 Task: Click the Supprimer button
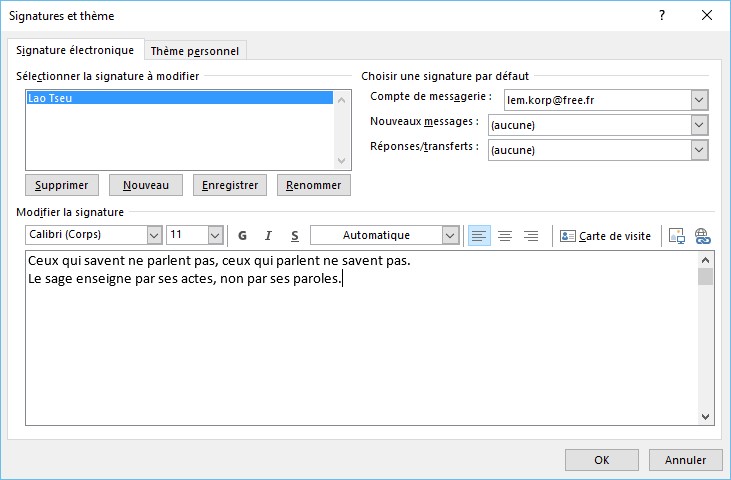click(62, 185)
